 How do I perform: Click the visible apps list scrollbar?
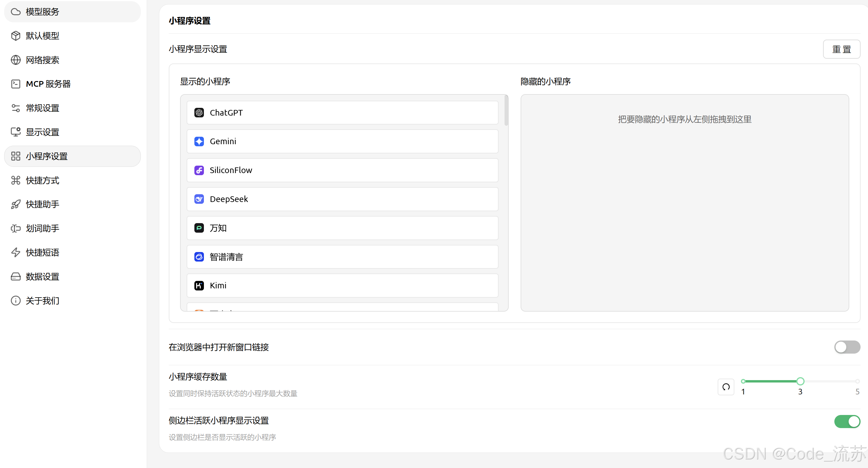(506, 111)
